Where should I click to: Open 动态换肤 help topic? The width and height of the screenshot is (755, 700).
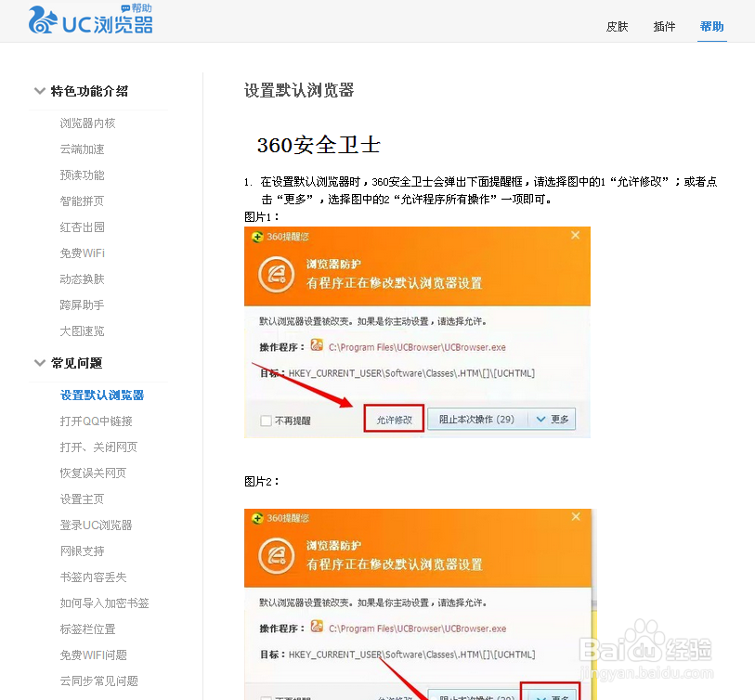[82, 279]
